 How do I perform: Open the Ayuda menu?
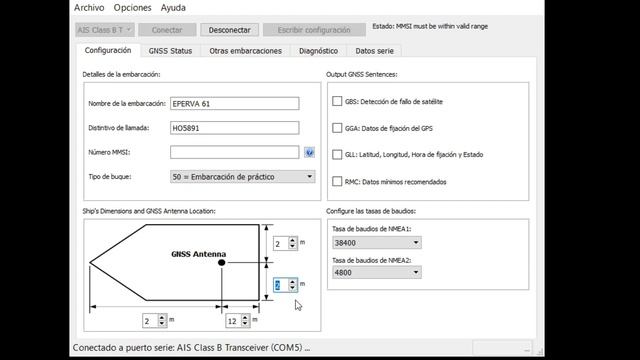(173, 8)
